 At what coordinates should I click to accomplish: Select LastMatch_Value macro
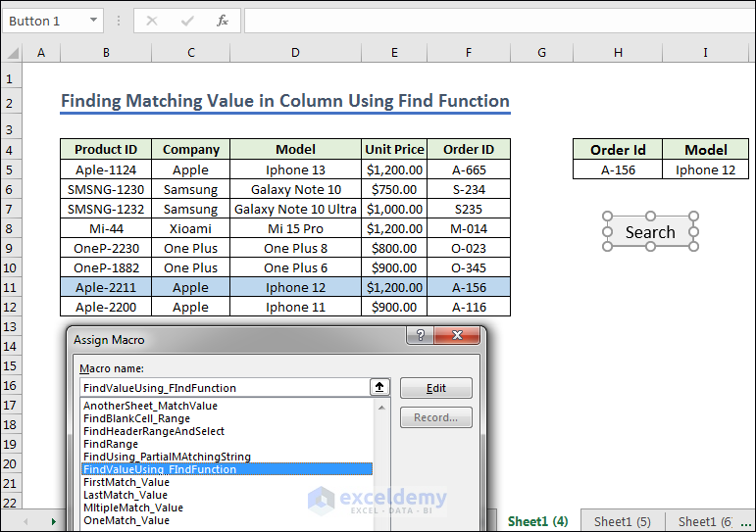click(126, 495)
